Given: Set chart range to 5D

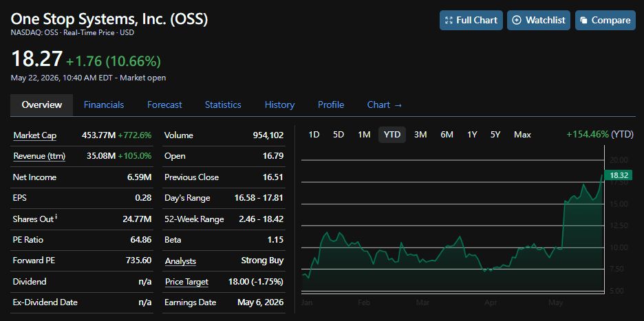Looking at the screenshot, I should pos(339,135).
